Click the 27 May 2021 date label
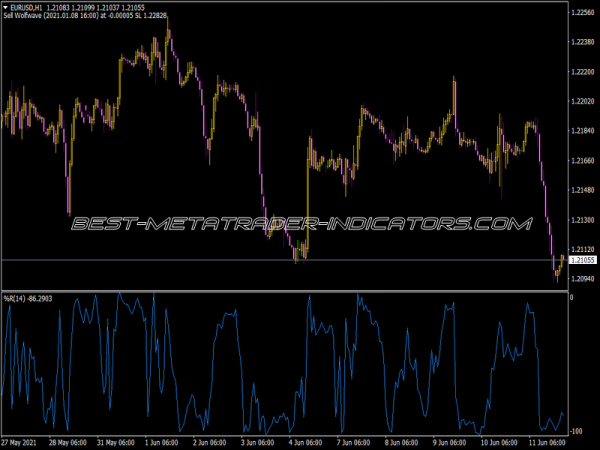 [x=22, y=442]
